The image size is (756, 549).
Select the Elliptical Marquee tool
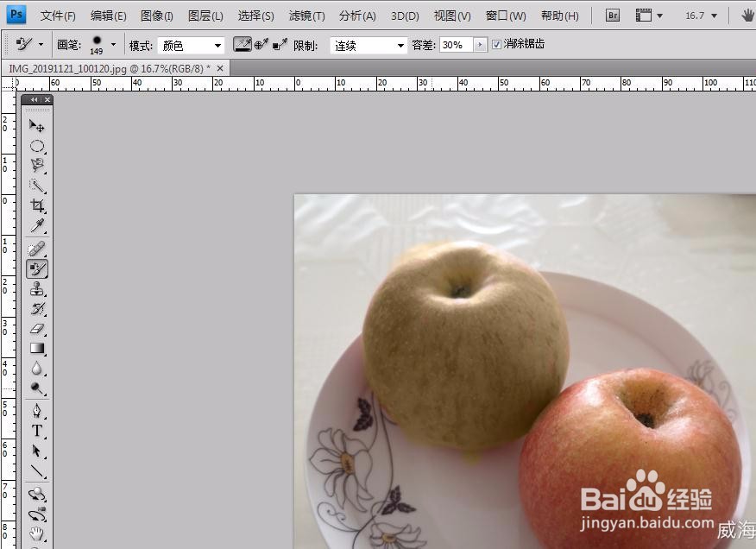(x=36, y=146)
